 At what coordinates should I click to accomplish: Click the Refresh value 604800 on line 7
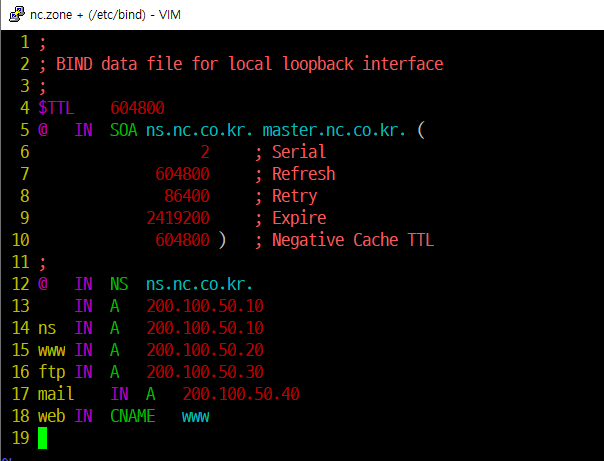[182, 174]
